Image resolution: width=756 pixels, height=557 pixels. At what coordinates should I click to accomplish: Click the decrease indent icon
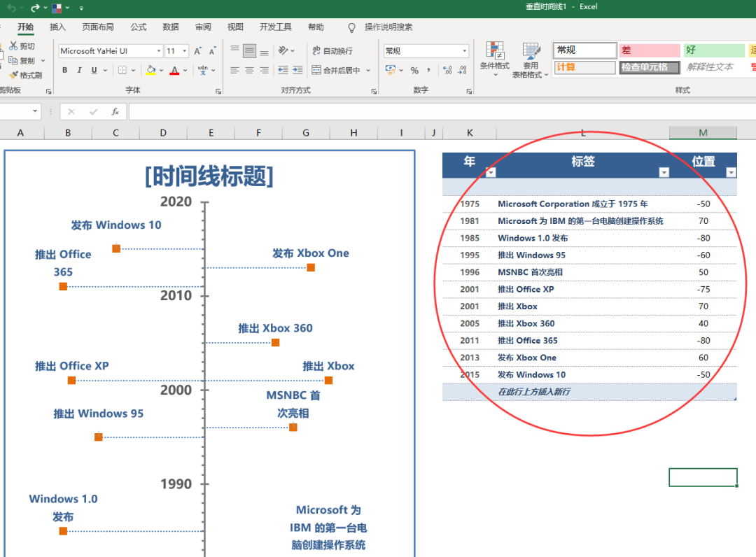coord(283,71)
